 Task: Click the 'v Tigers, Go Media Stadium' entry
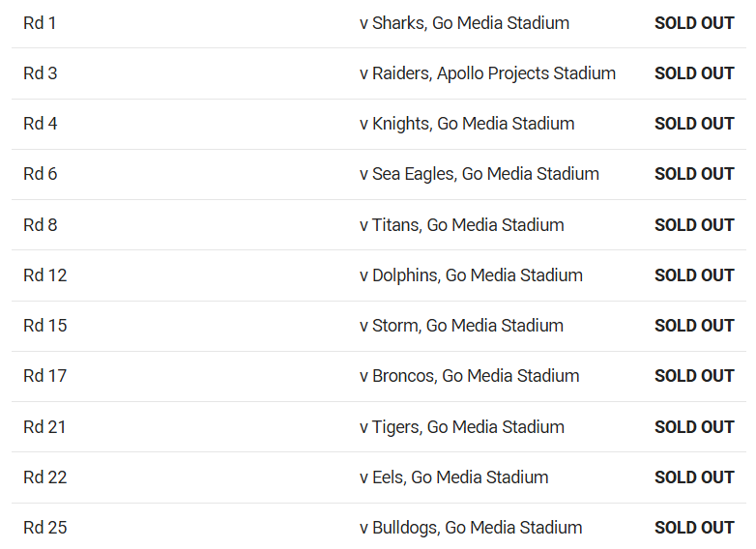(462, 427)
